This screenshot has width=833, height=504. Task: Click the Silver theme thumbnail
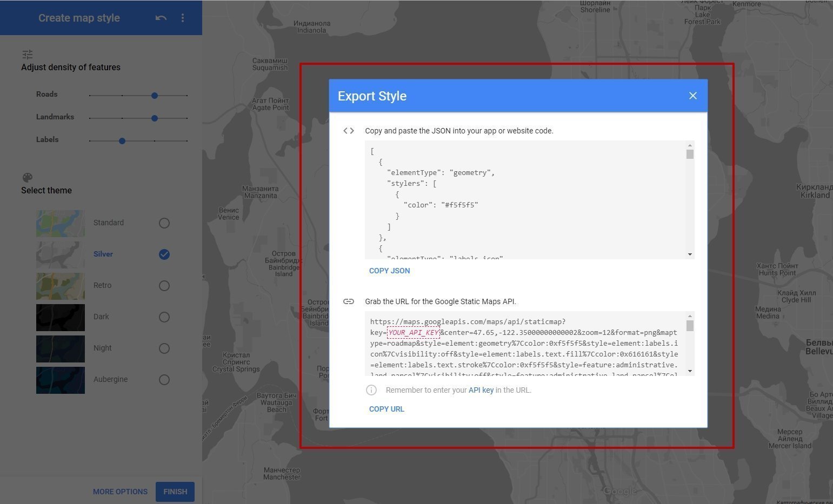pyautogui.click(x=61, y=254)
